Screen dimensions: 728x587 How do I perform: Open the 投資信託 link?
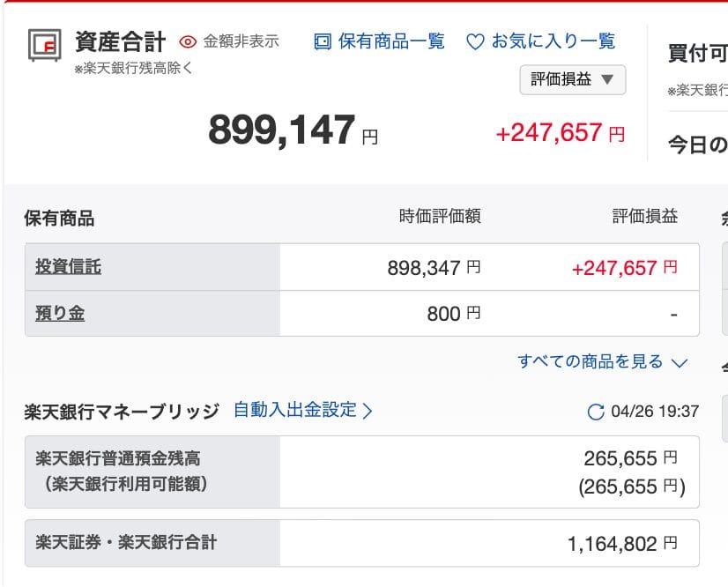click(68, 266)
